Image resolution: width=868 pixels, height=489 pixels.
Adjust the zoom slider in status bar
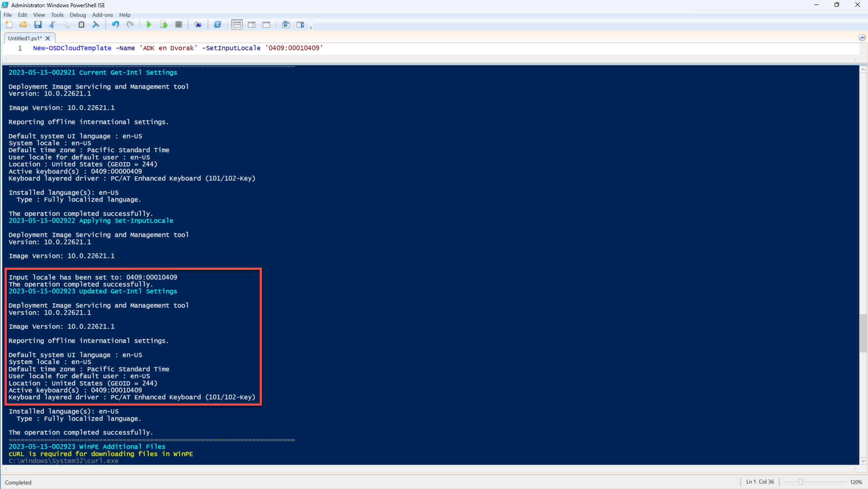(800, 482)
